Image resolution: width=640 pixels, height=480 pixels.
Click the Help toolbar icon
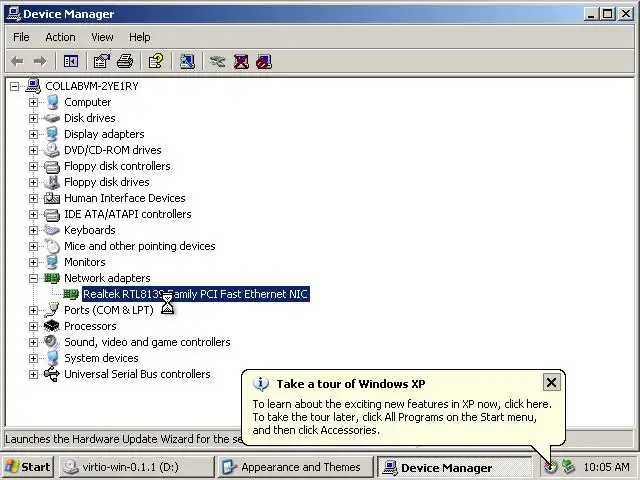tap(156, 62)
